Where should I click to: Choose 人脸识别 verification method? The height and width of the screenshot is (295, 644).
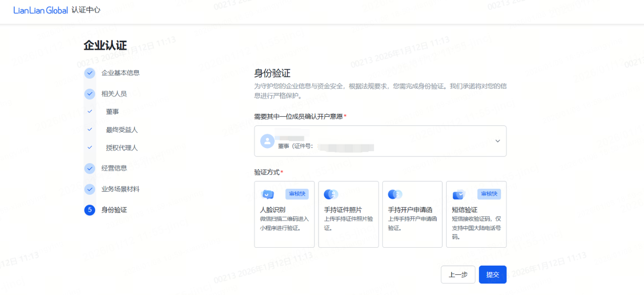coord(284,214)
